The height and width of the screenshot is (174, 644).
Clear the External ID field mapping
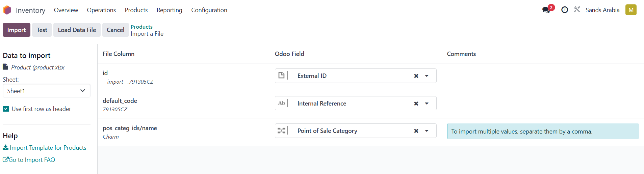[416, 76]
